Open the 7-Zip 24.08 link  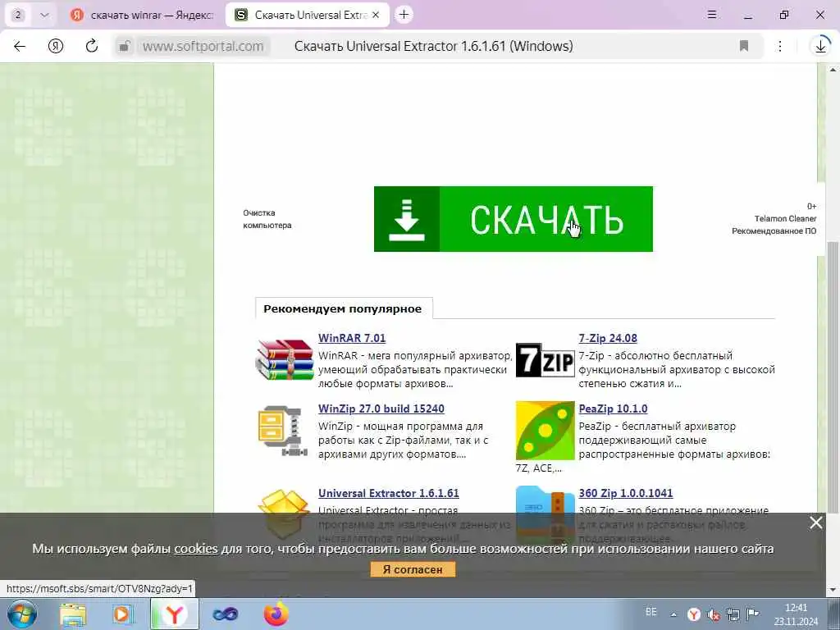coord(608,338)
